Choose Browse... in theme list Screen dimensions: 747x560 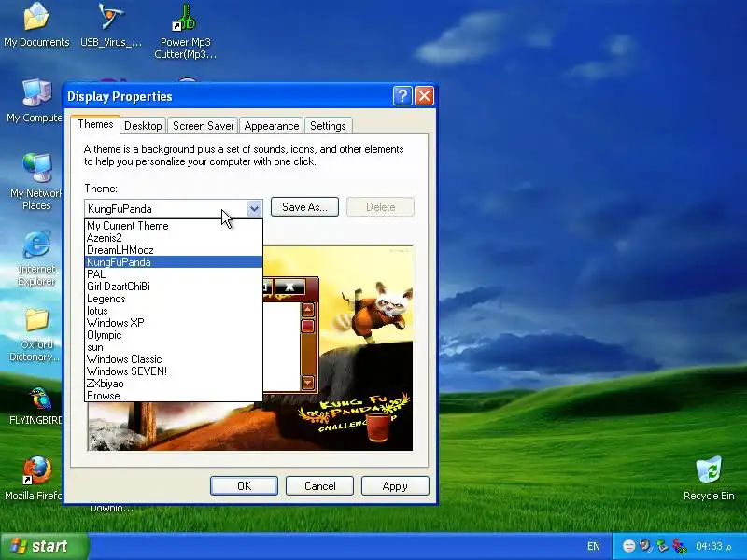(174, 396)
